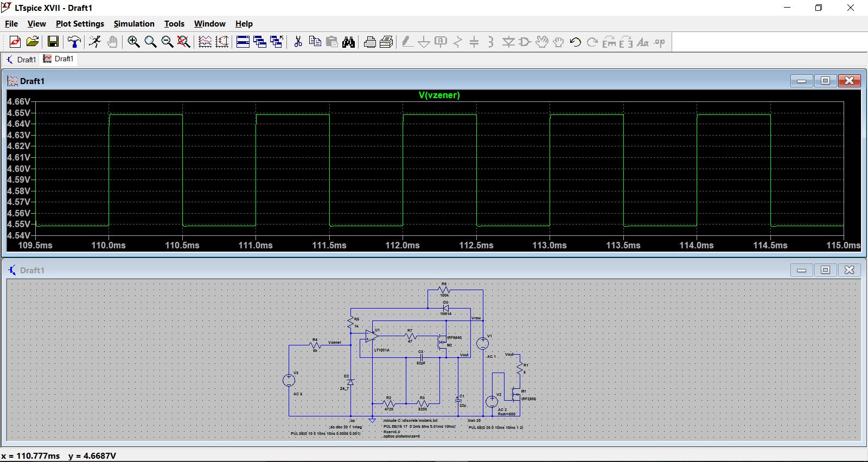Open Pick Visible Traces icon
The width and height of the screenshot is (868, 462).
205,42
